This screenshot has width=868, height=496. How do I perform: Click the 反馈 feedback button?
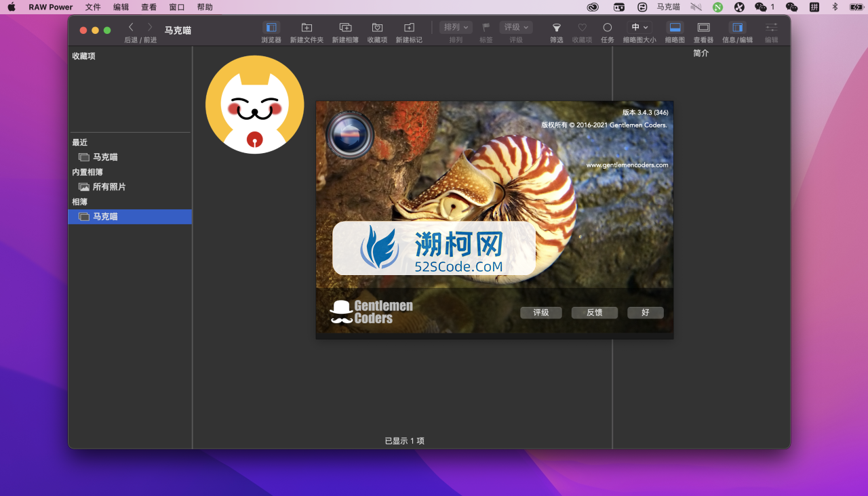[594, 312]
